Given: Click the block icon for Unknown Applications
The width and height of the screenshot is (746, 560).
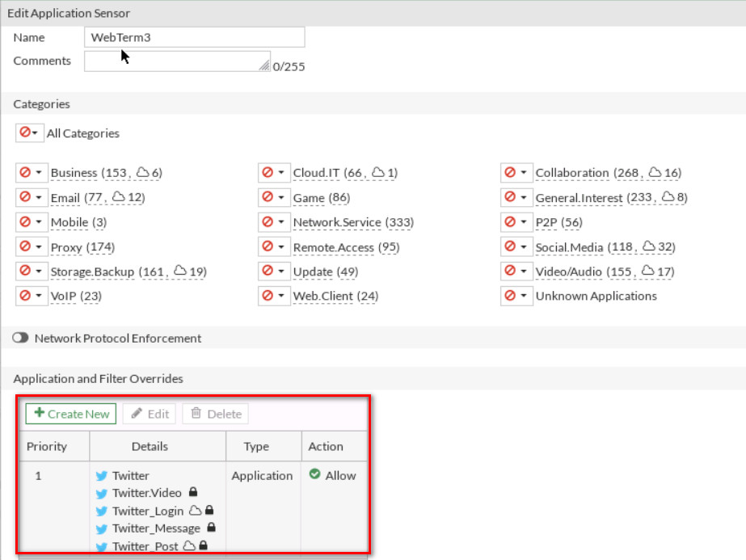Looking at the screenshot, I should click(511, 296).
